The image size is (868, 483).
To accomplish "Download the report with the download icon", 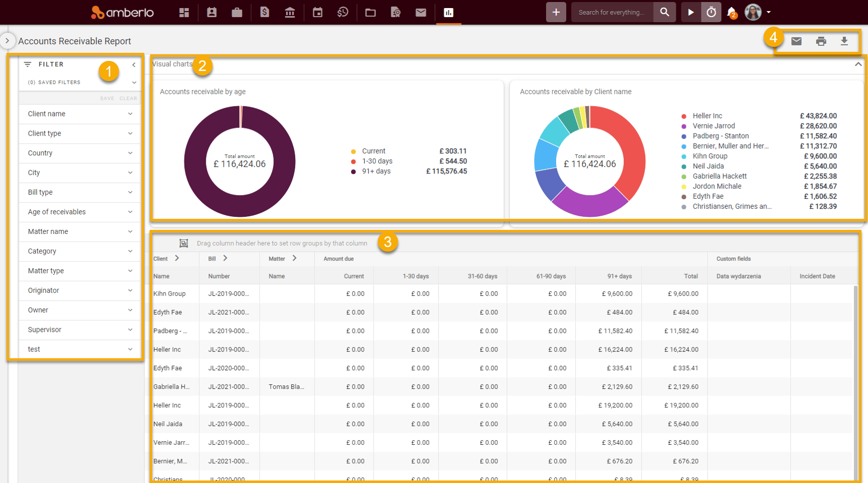I will [845, 41].
